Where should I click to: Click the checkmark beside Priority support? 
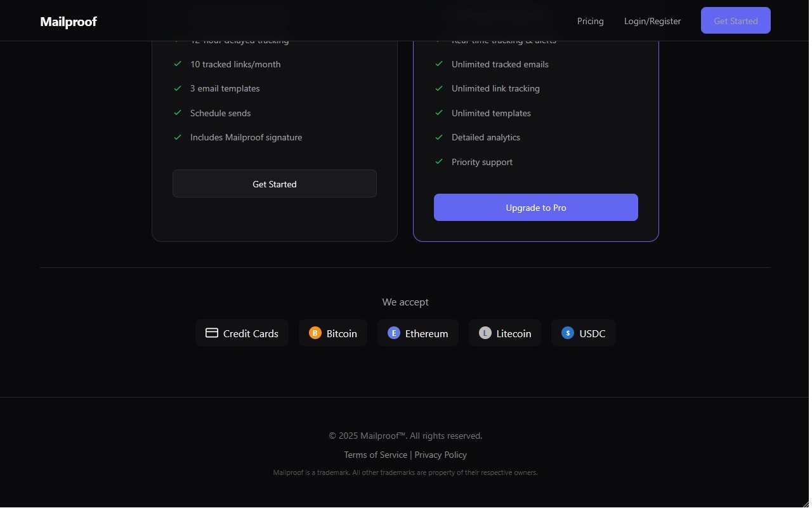point(439,161)
